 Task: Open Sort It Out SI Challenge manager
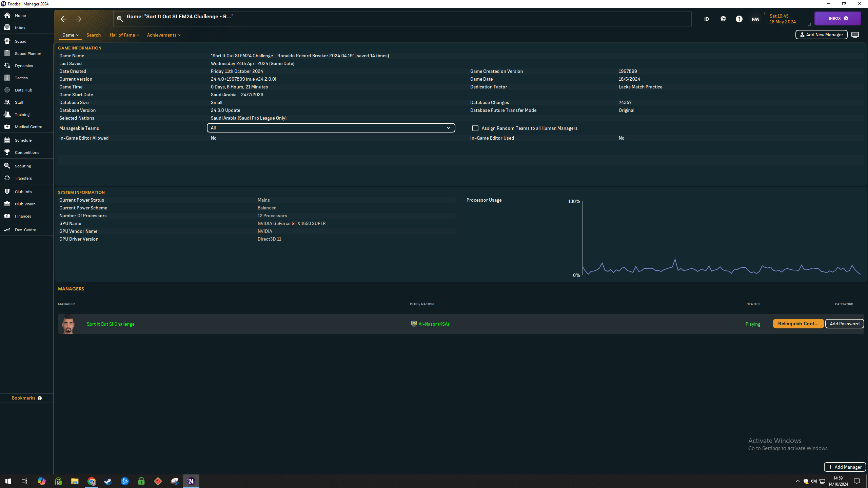111,324
